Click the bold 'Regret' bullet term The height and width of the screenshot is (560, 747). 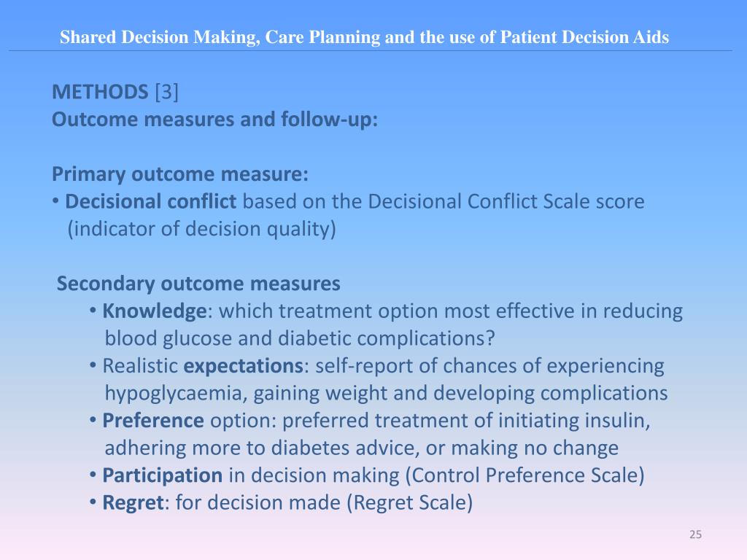point(133,503)
